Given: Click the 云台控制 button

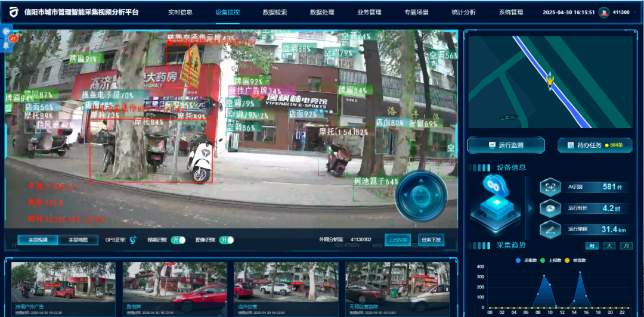Looking at the screenshot, I should (398, 240).
